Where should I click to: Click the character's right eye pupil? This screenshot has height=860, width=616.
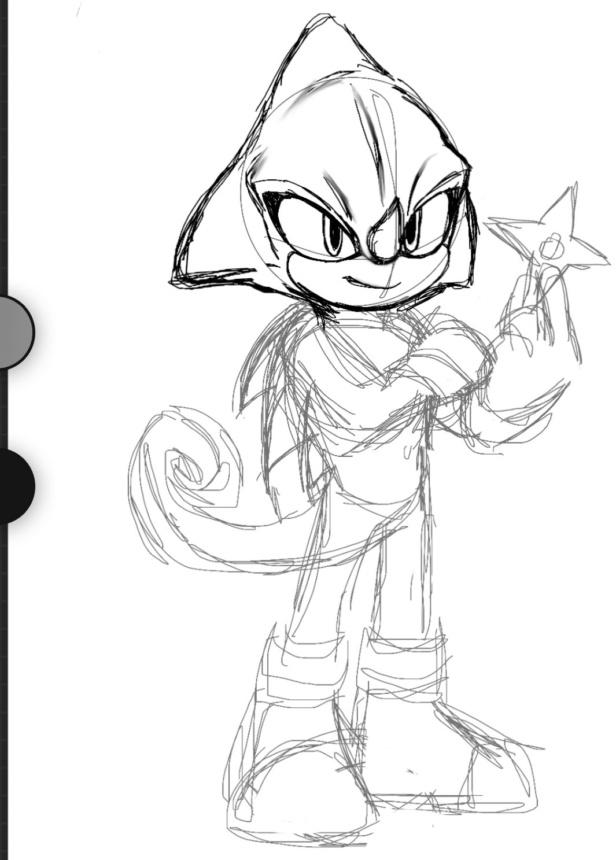pyautogui.click(x=411, y=234)
